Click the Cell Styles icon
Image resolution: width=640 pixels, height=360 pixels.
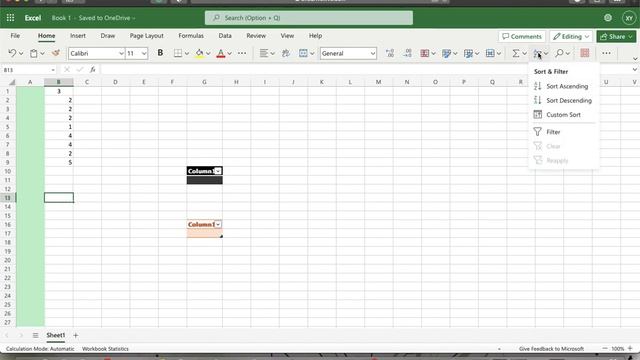[x=447, y=53]
